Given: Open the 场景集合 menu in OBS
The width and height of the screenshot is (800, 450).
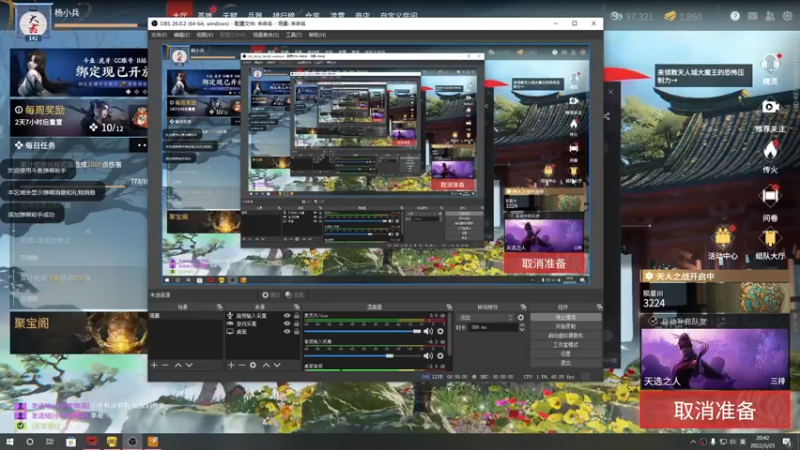Looking at the screenshot, I should coord(266,35).
